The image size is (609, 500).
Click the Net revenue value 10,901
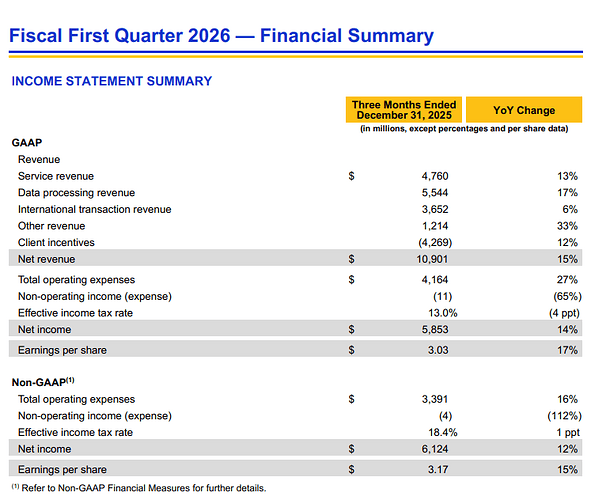[432, 259]
